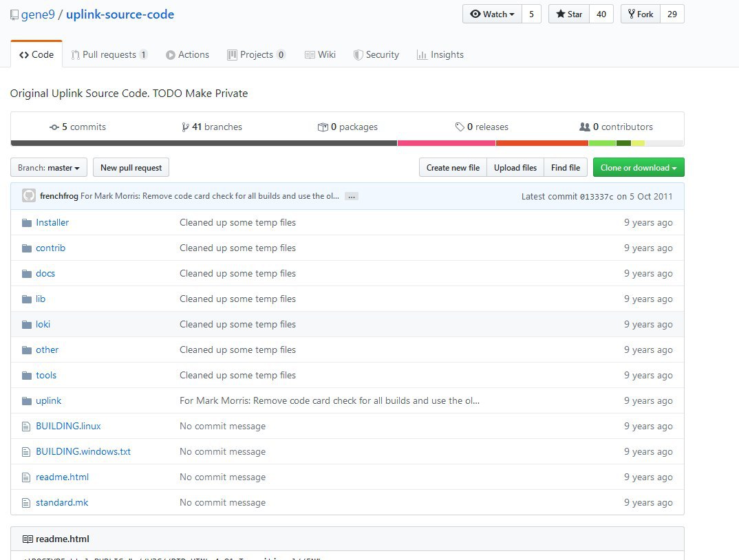View the watchers count 5

point(531,14)
